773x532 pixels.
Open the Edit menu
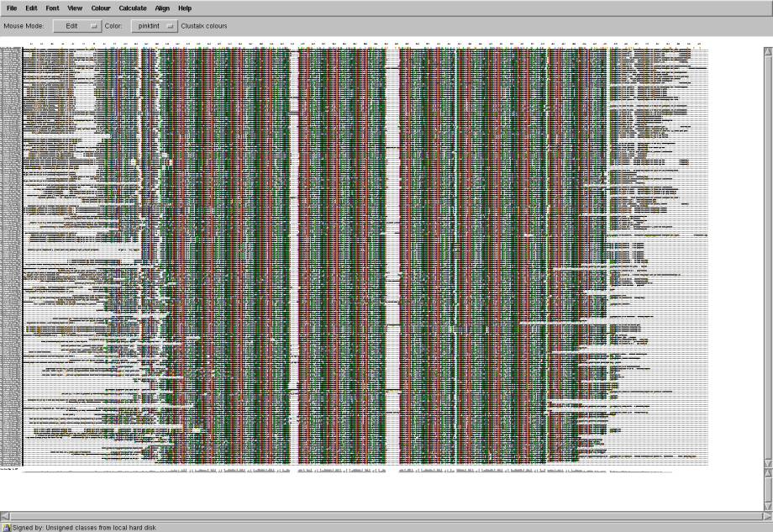click(x=31, y=8)
